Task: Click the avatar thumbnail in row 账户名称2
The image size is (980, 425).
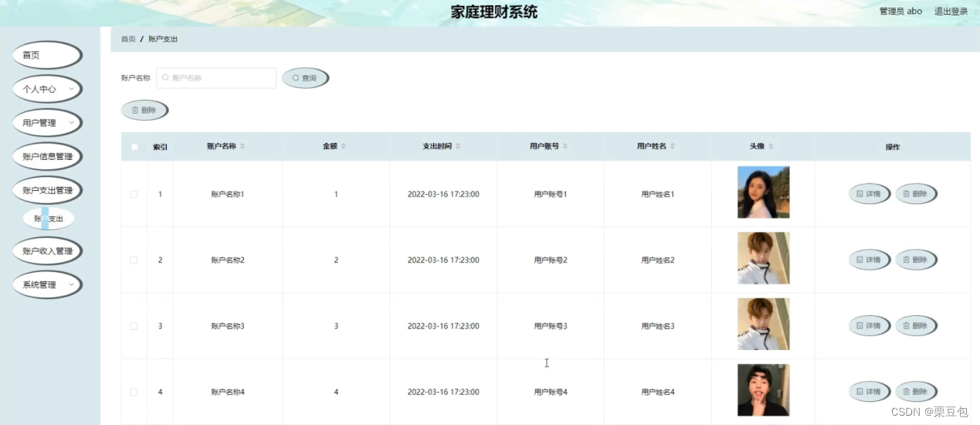Action: [763, 258]
